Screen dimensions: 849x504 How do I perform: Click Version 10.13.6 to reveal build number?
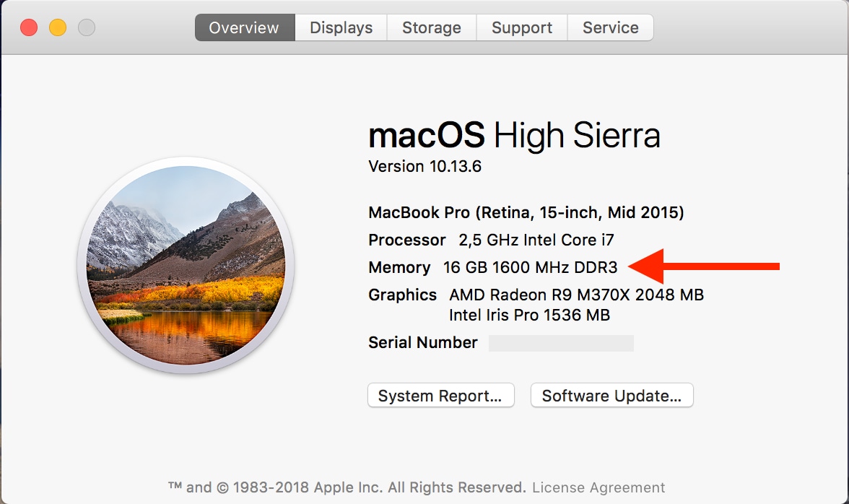pyautogui.click(x=425, y=167)
